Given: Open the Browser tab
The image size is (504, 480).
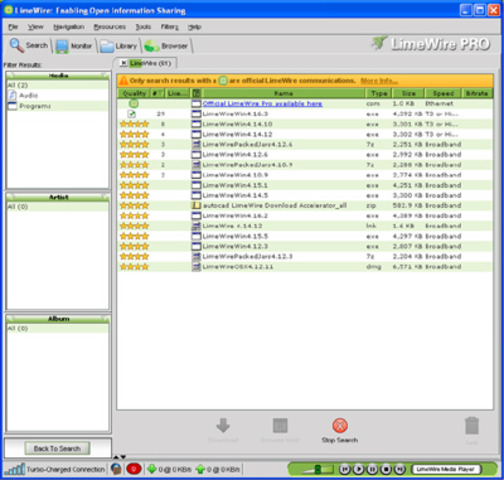Looking at the screenshot, I should [x=166, y=46].
